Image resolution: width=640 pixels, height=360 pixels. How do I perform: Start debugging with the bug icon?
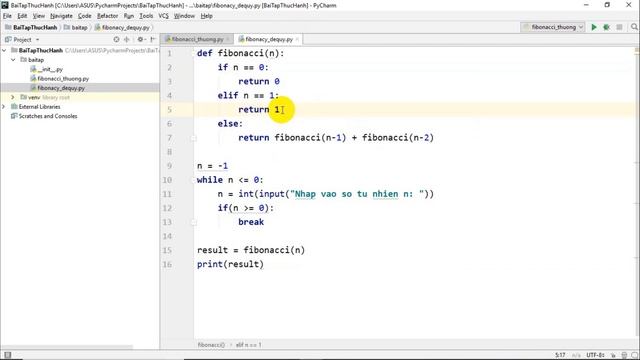click(607, 27)
